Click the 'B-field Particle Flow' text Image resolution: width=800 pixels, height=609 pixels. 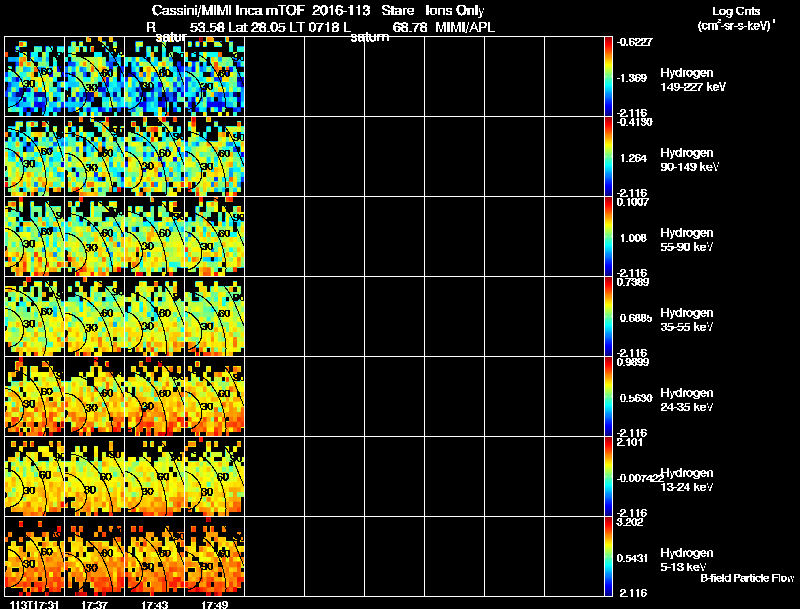(747, 578)
